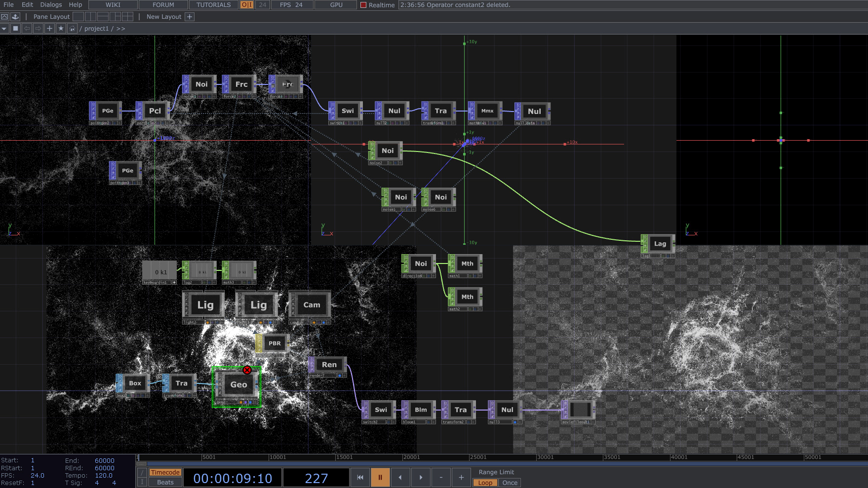Click the frame counter showing 227

(316, 477)
